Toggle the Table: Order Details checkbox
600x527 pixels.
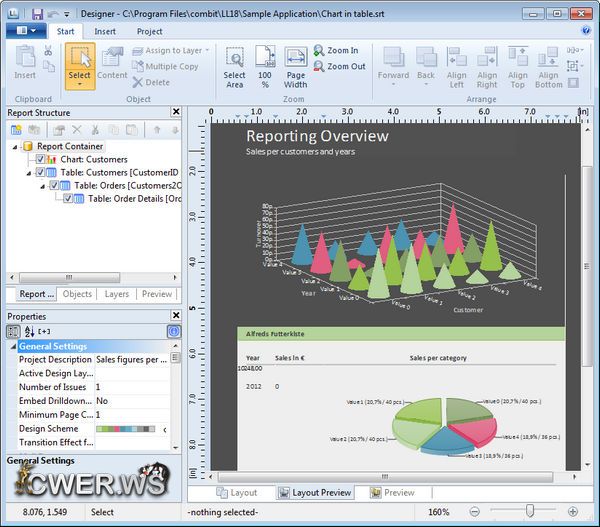tap(68, 198)
